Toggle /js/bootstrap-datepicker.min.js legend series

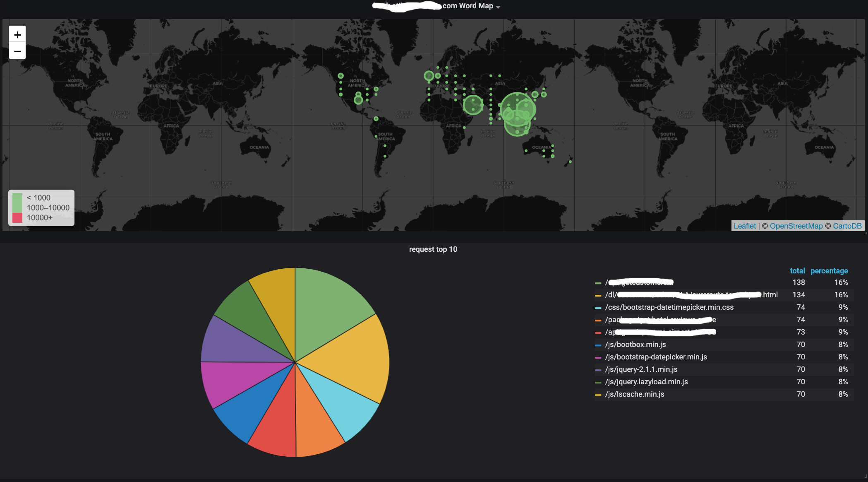pyautogui.click(x=656, y=357)
